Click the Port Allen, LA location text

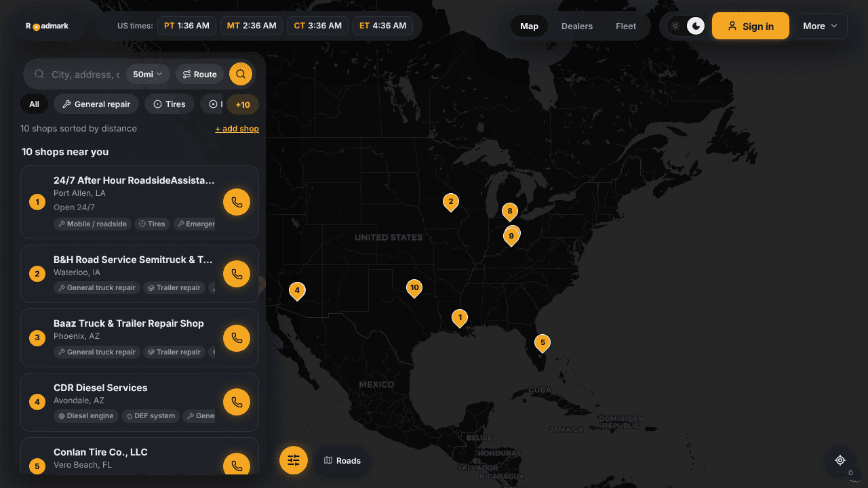tap(79, 193)
